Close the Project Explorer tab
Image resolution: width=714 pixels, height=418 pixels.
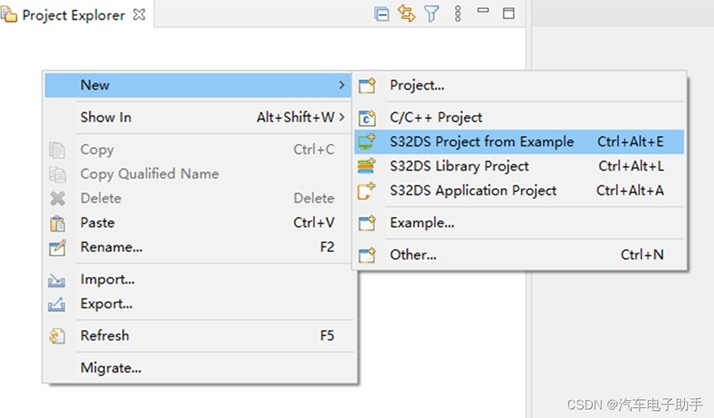[139, 15]
